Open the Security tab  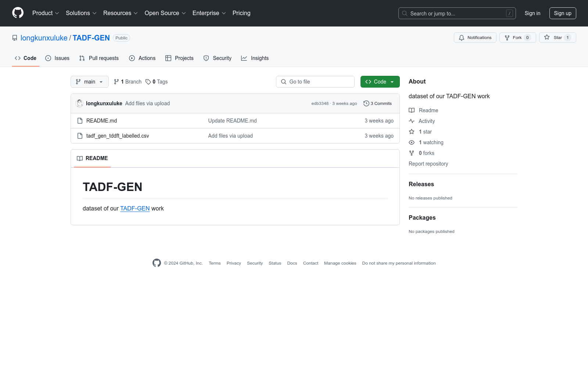click(x=218, y=58)
